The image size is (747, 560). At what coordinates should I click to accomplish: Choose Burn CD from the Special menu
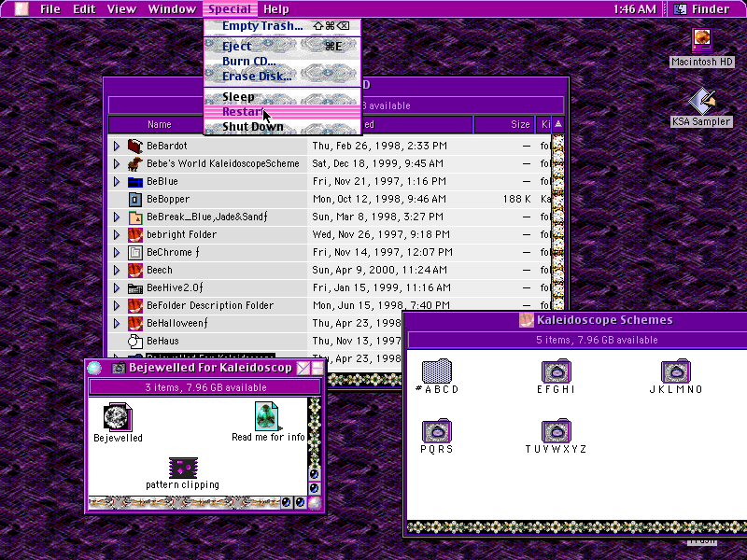(x=283, y=62)
